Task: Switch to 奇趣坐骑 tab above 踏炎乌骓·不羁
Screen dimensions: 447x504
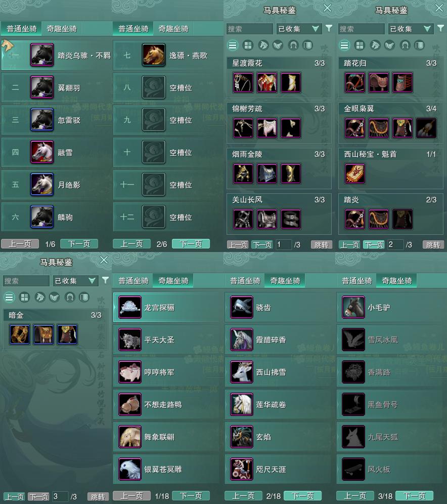Action: [x=62, y=29]
